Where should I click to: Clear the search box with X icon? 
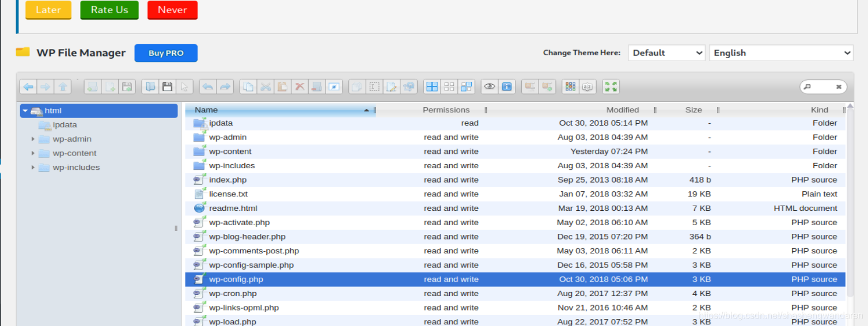(x=839, y=87)
